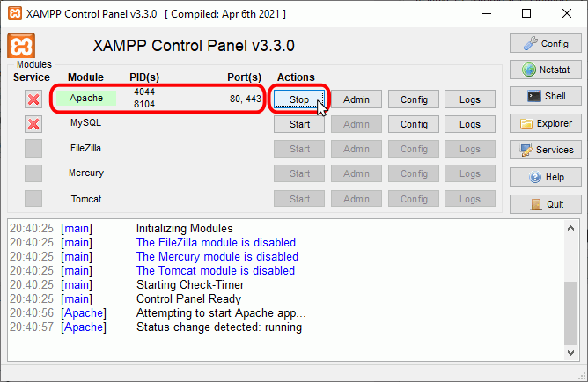The image size is (588, 382).
Task: Select the MySQL module label
Action: click(86, 122)
